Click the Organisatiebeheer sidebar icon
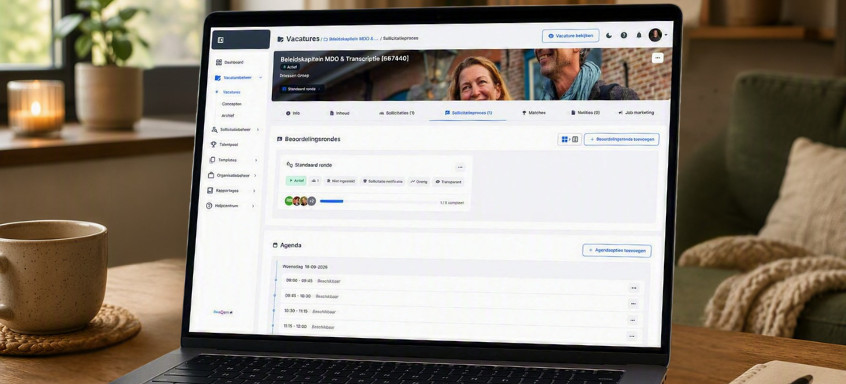846x384 pixels. [x=212, y=175]
